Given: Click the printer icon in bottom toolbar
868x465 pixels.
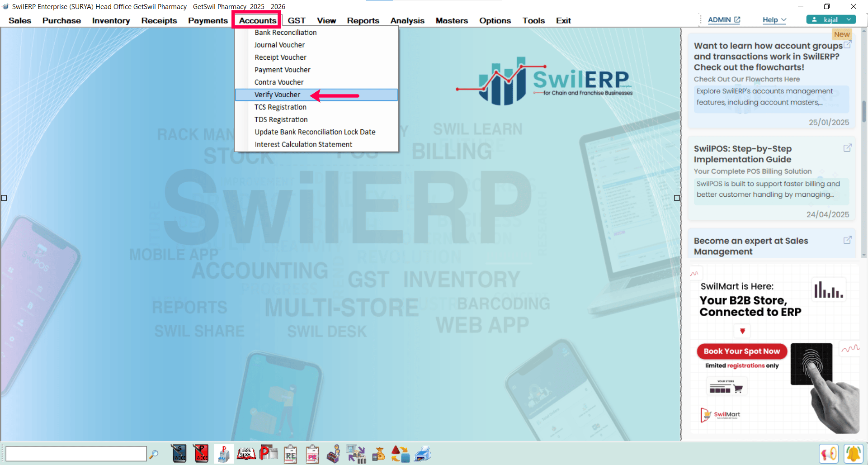Looking at the screenshot, I should [x=422, y=454].
